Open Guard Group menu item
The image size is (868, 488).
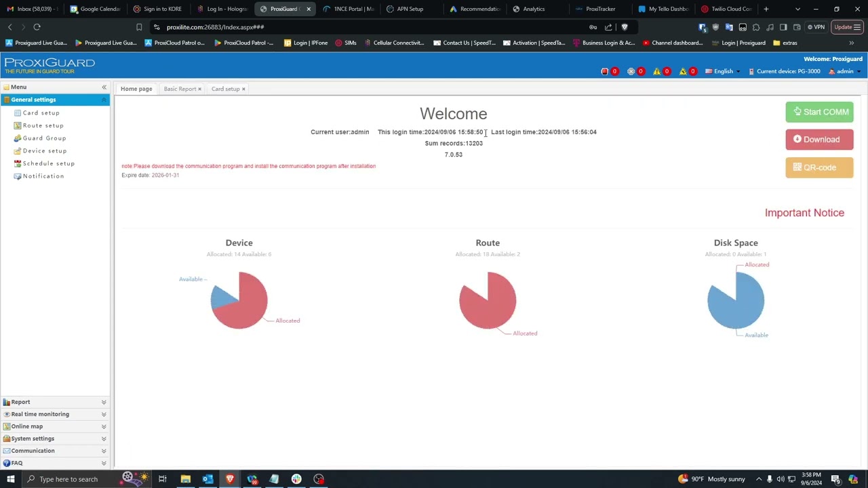pyautogui.click(x=44, y=138)
